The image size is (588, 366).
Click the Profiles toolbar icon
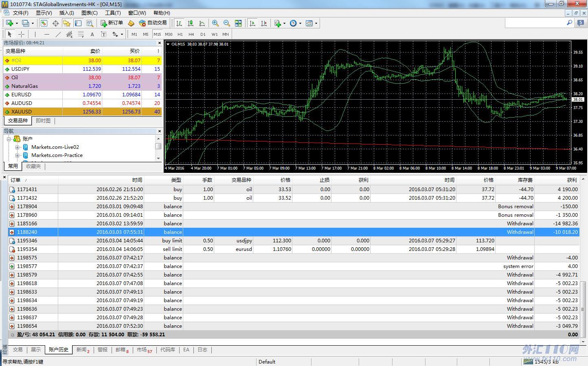pyautogui.click(x=25, y=23)
